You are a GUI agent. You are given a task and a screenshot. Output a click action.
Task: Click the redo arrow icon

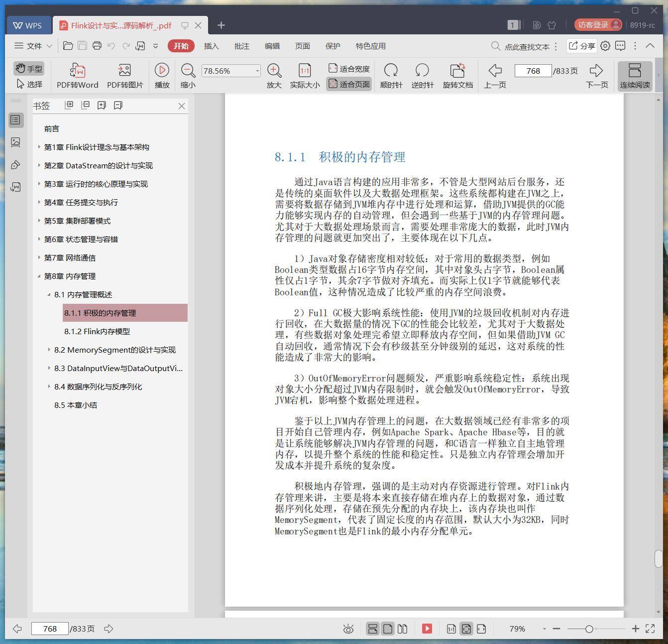[x=126, y=46]
